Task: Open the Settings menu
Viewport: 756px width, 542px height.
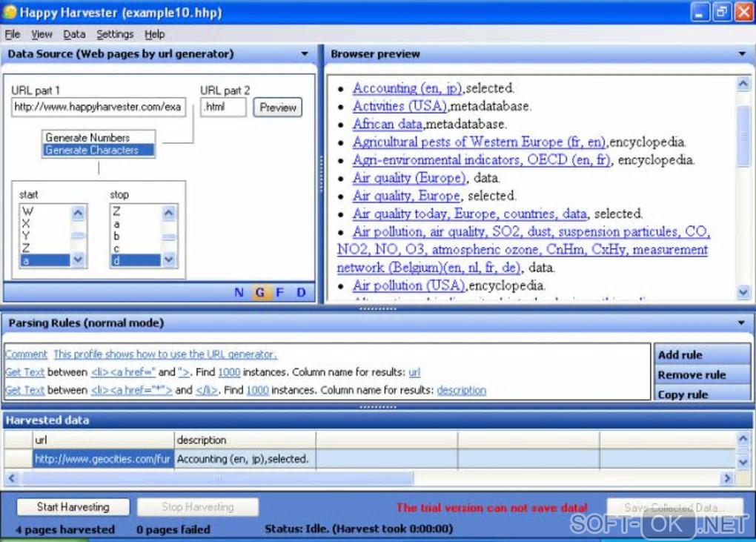Action: coord(115,34)
